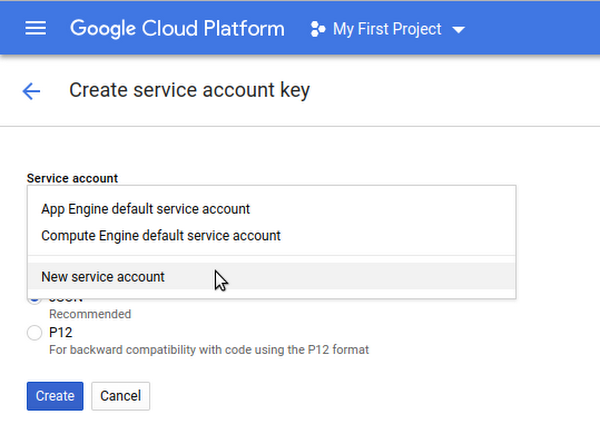Click the project hexagon dots icon
Image resolution: width=600 pixels, height=424 pixels.
pyautogui.click(x=318, y=29)
